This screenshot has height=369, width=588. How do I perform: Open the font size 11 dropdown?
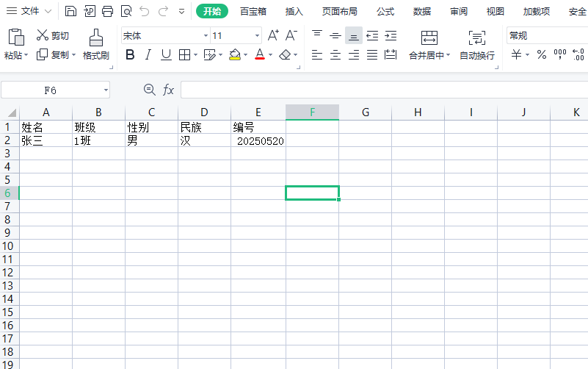tap(257, 36)
